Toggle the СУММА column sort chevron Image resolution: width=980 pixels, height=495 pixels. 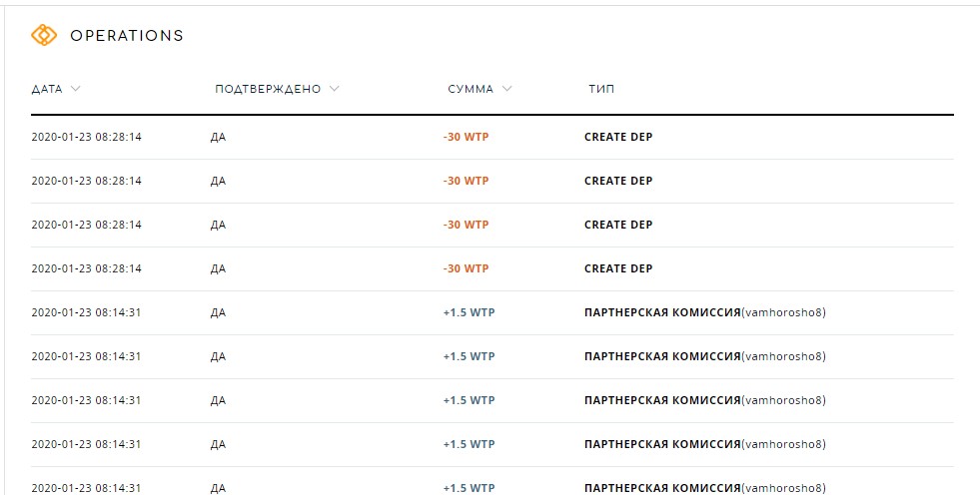pos(506,89)
